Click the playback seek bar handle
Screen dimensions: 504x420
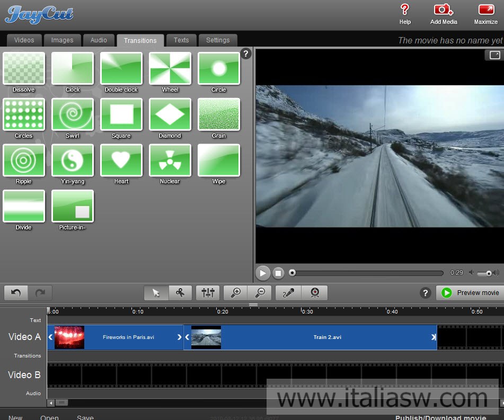coord(292,273)
